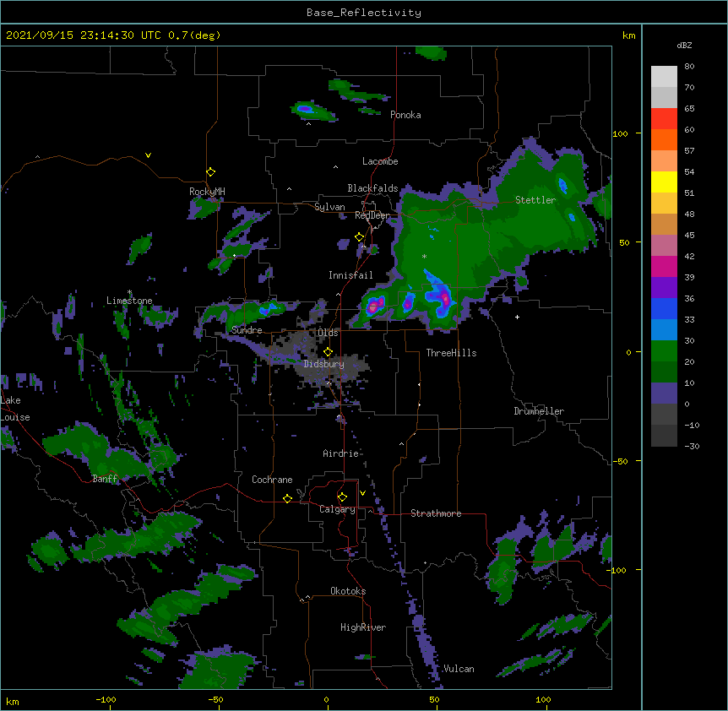Click the Cochrane label

(272, 480)
